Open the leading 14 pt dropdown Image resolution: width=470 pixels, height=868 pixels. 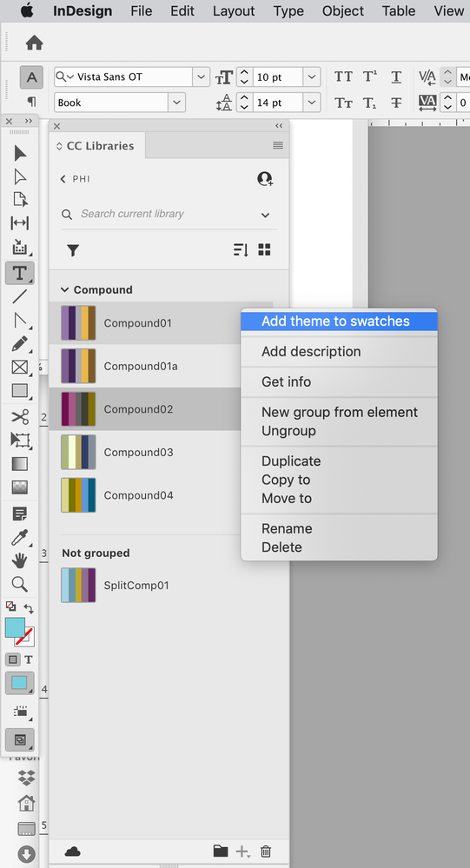click(312, 103)
